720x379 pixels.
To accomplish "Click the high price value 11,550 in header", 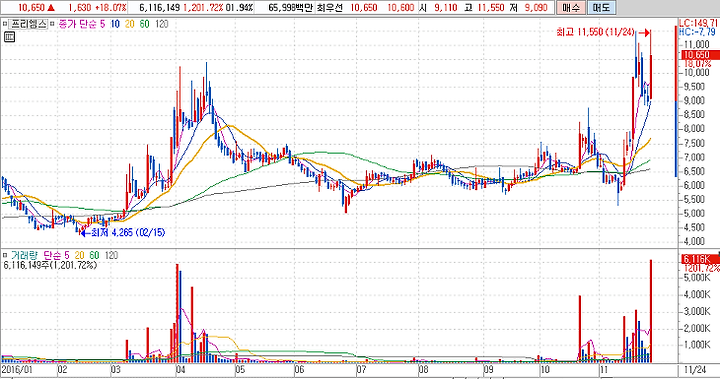I will pyautogui.click(x=491, y=7).
